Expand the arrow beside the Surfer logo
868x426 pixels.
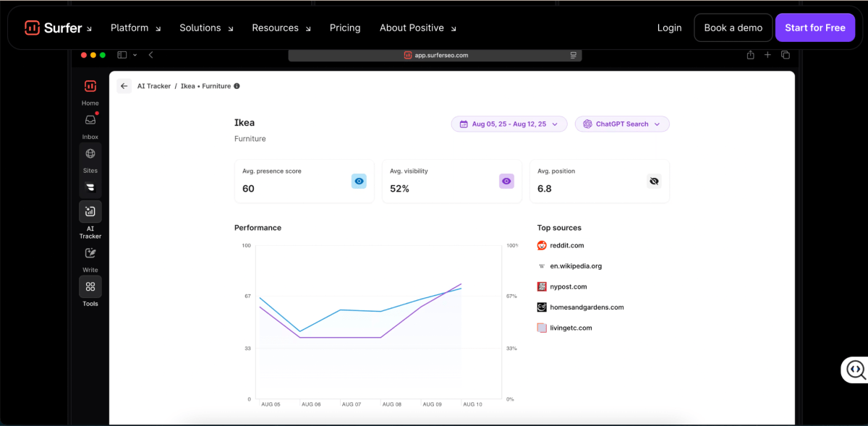click(89, 30)
